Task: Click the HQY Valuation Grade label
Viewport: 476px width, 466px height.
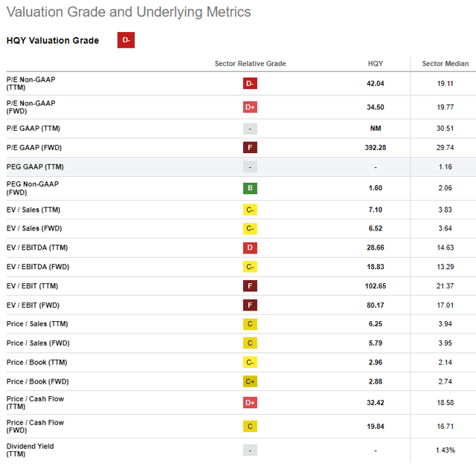Action: pyautogui.click(x=53, y=40)
